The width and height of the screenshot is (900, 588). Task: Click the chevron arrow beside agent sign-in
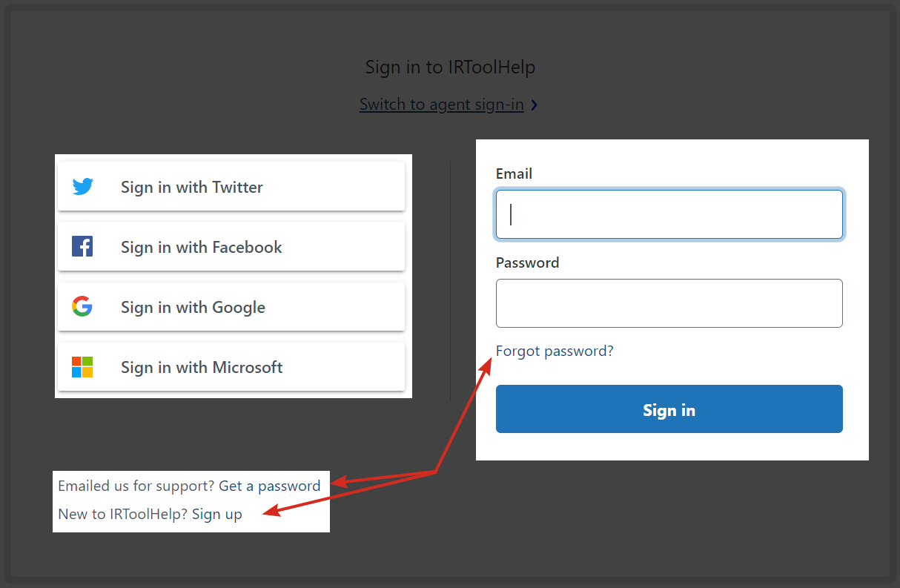tap(535, 105)
